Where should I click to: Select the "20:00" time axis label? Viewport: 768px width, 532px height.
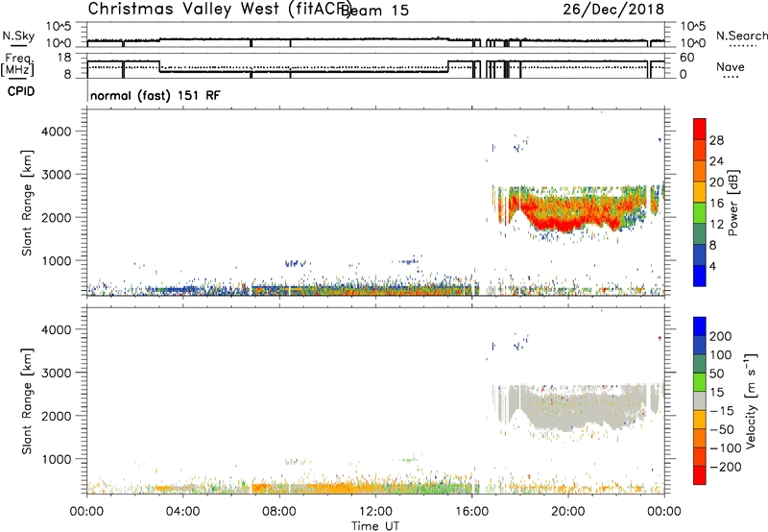(x=567, y=512)
